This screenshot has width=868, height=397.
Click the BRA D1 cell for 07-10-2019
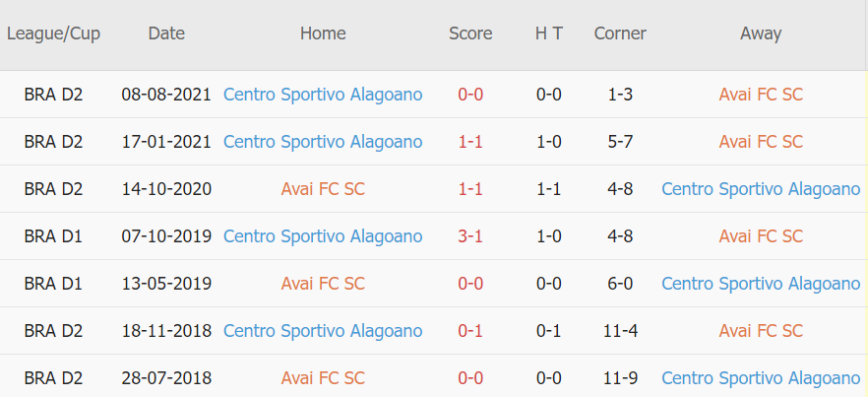point(53,236)
